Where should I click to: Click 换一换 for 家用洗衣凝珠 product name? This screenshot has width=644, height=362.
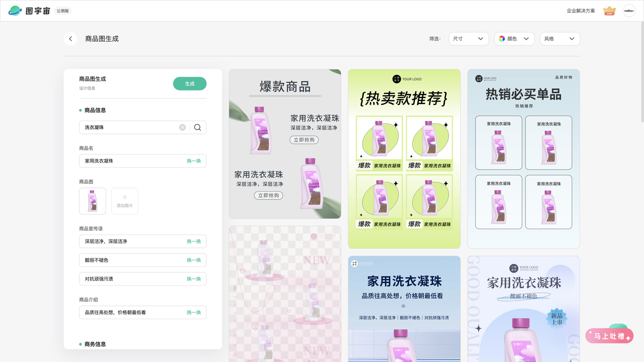194,161
